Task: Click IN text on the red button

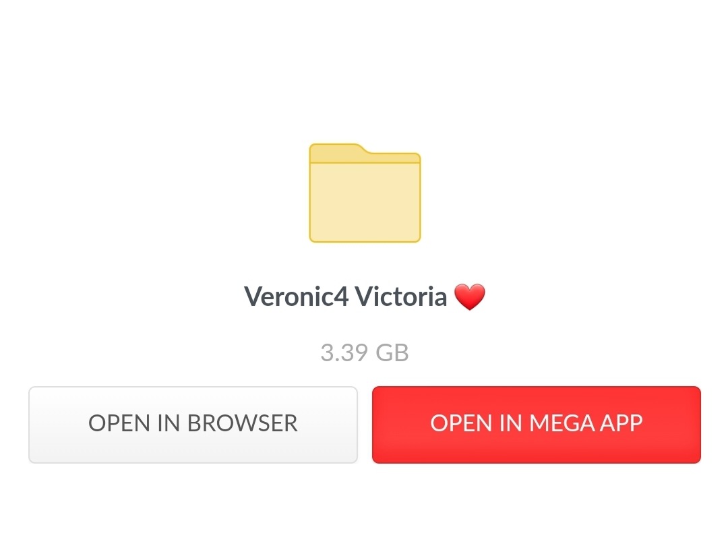Action: click(x=511, y=423)
